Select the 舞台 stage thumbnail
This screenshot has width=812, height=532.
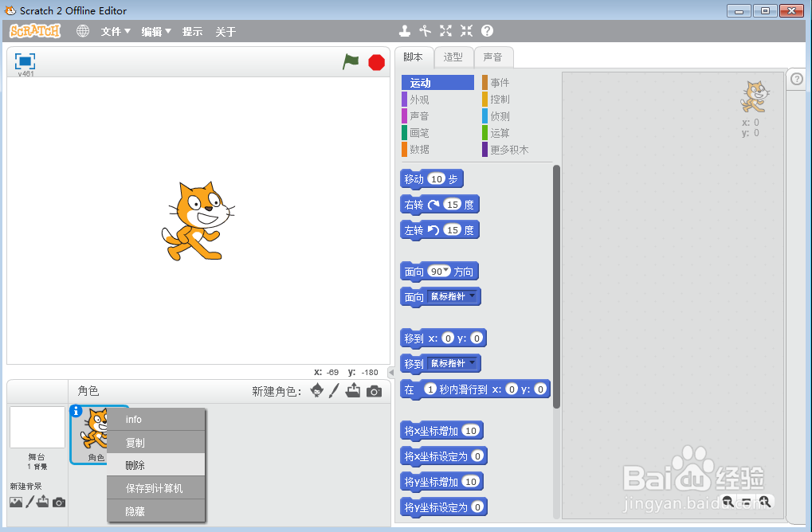[x=37, y=428]
